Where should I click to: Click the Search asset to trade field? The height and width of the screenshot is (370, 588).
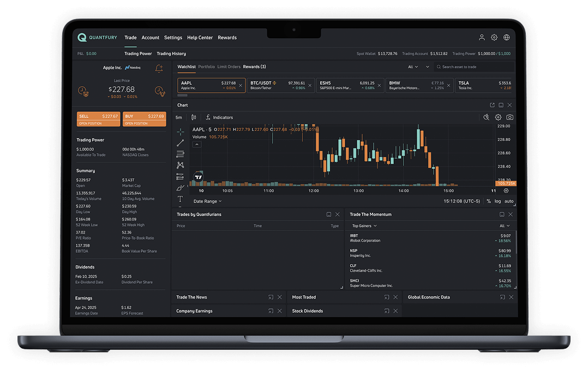[x=475, y=67]
